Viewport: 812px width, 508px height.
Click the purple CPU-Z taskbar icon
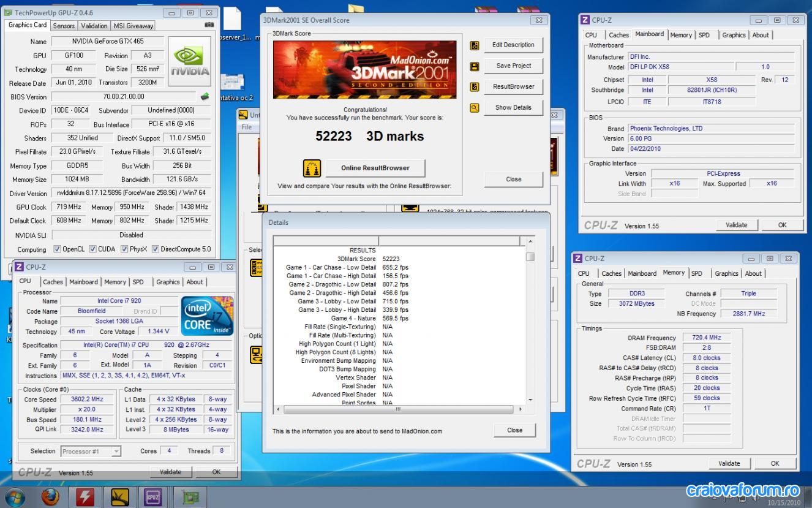pyautogui.click(x=154, y=497)
